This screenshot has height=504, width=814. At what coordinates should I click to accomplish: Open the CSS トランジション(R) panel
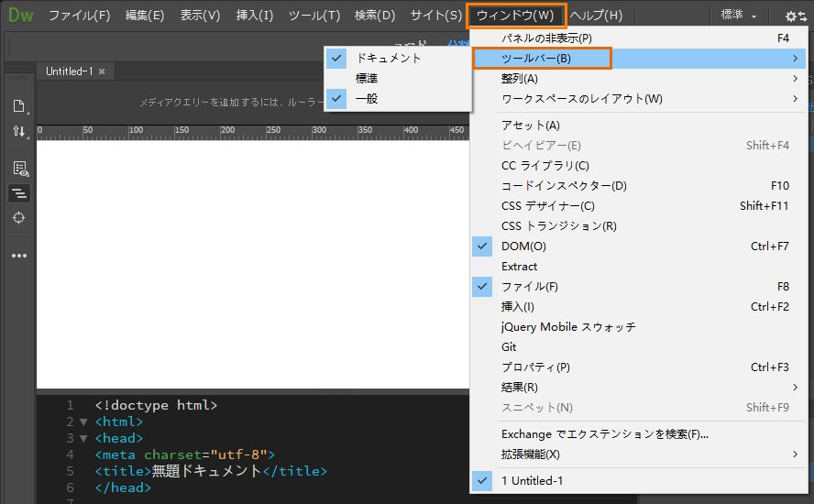[x=639, y=226]
